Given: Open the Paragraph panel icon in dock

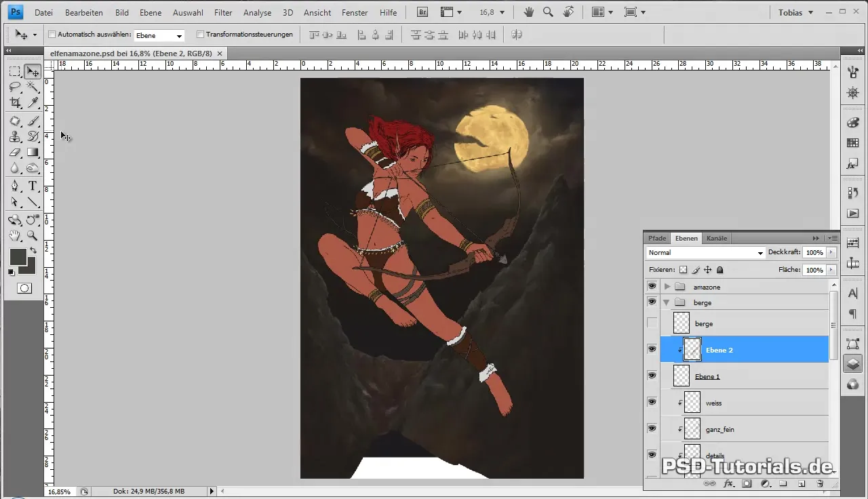Looking at the screenshot, I should (853, 314).
